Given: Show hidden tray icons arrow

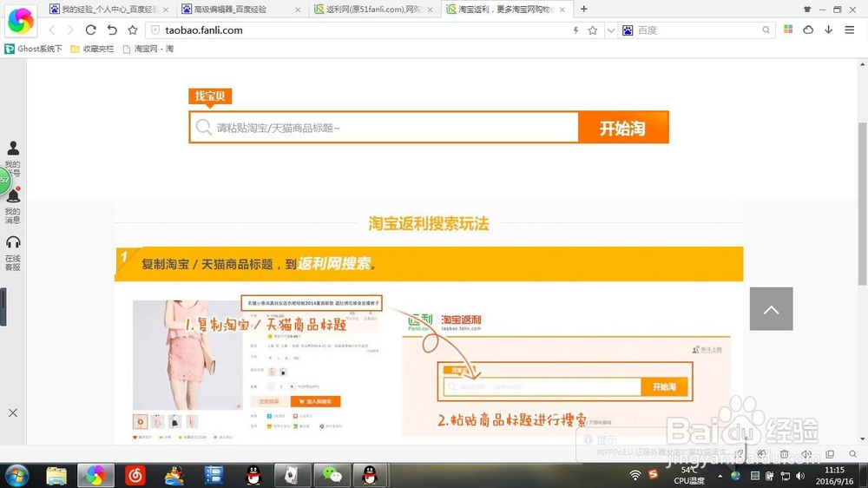Looking at the screenshot, I should tap(720, 476).
